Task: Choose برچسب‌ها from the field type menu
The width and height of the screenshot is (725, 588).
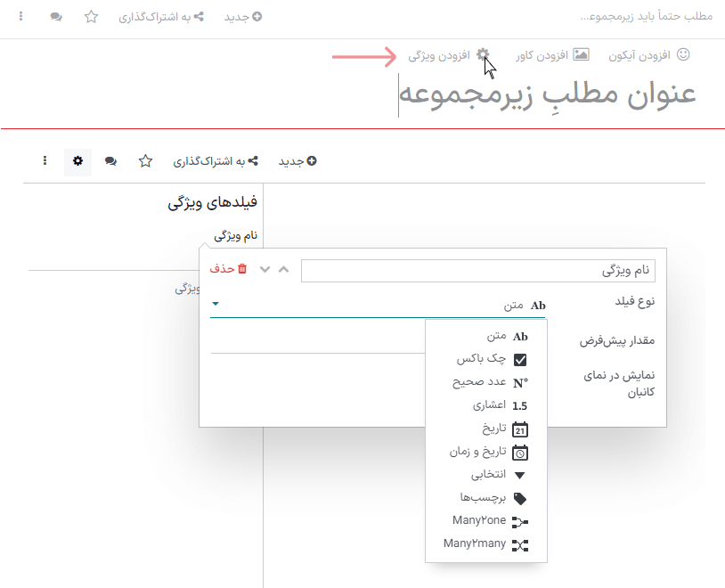Action: coord(485,497)
